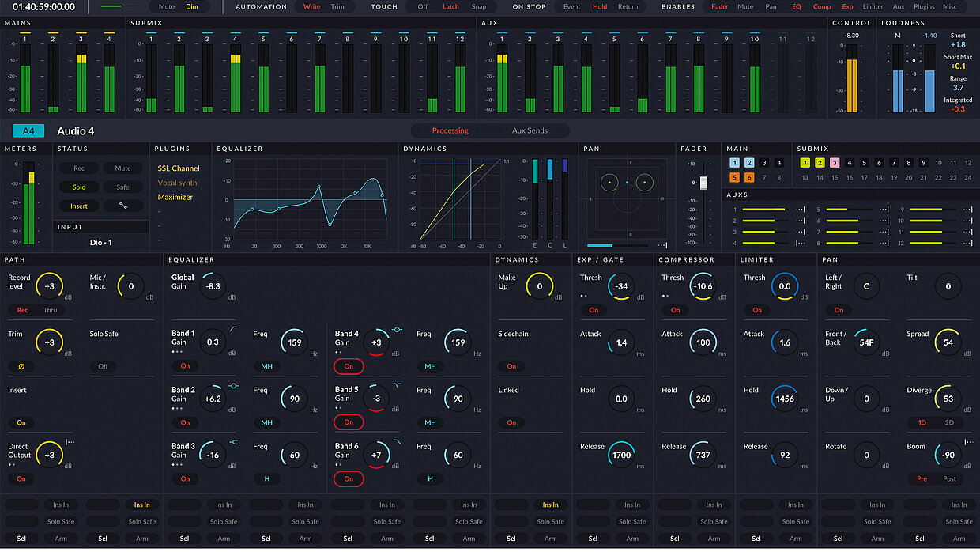Click the meter icon beside Direct Output
The height and width of the screenshot is (552, 980).
(x=69, y=441)
